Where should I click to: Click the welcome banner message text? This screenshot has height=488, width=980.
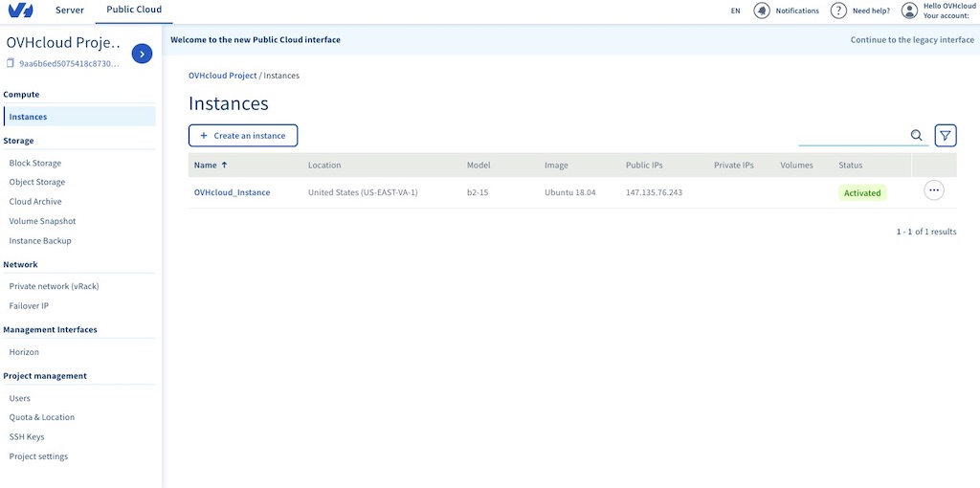[256, 39]
